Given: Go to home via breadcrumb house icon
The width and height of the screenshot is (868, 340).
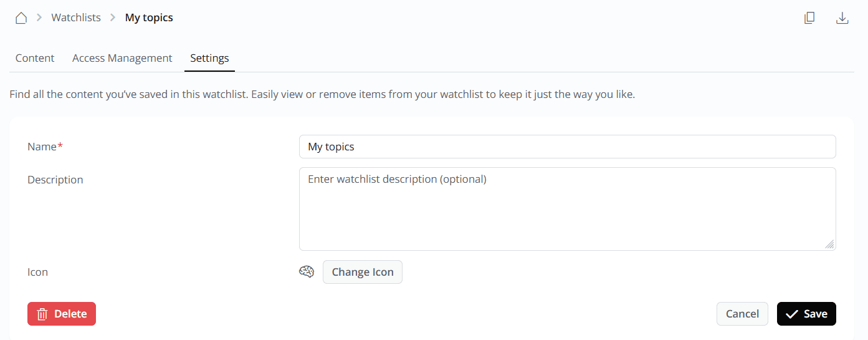Looking at the screenshot, I should click(21, 18).
